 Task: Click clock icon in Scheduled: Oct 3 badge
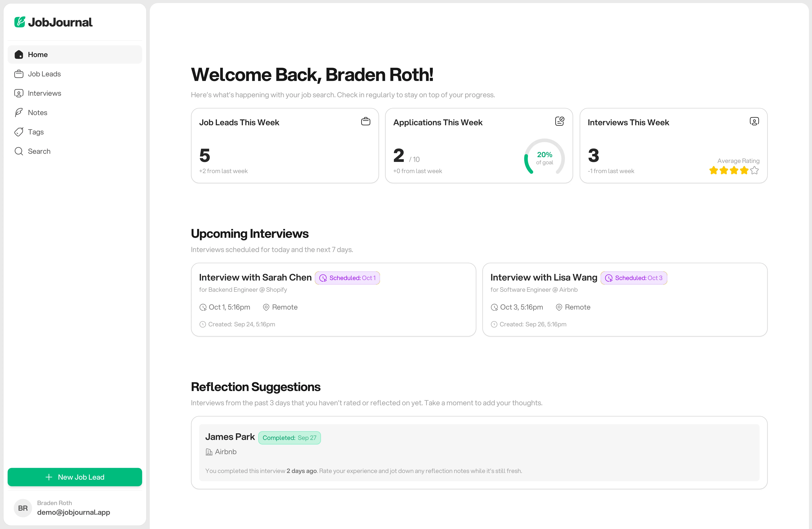click(x=609, y=278)
